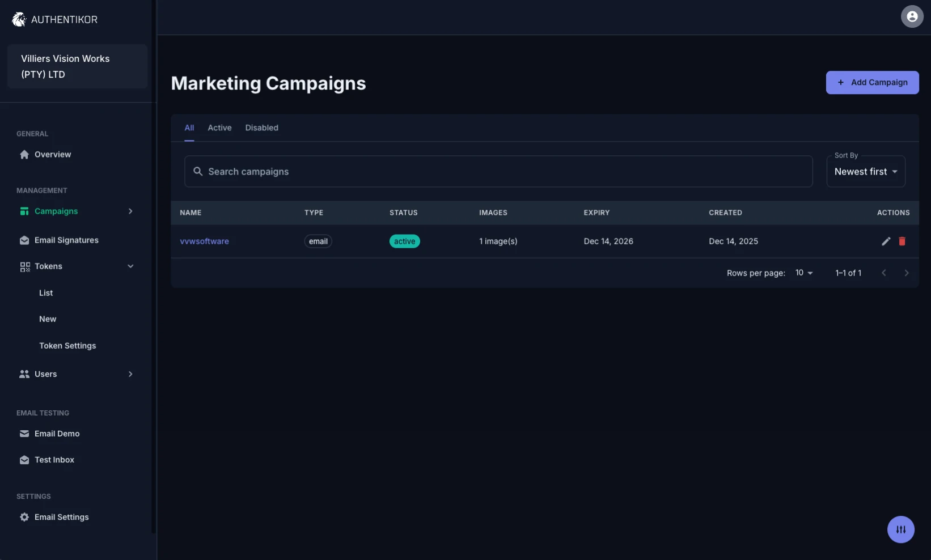Click the Email Settings gear icon
This screenshot has width=931, height=560.
24,517
